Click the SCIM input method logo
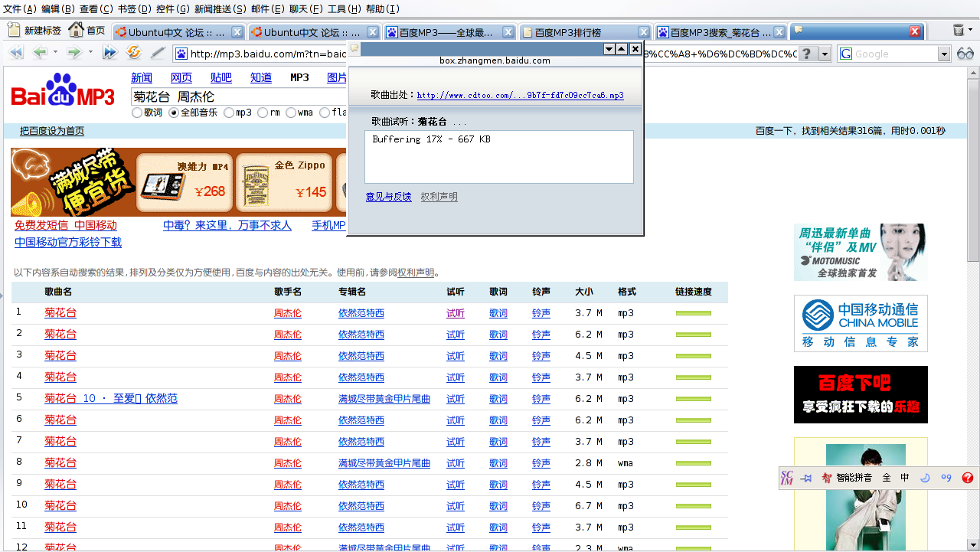 point(786,478)
